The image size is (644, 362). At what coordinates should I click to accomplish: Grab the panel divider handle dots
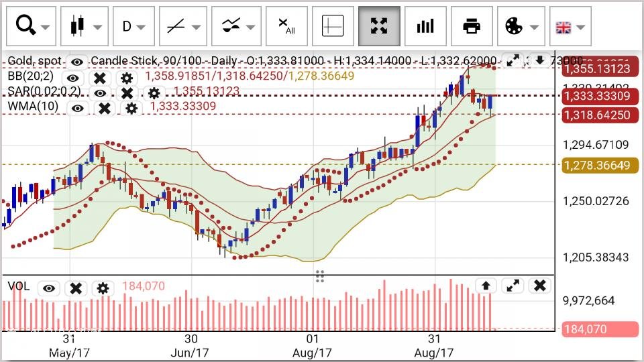320,276
